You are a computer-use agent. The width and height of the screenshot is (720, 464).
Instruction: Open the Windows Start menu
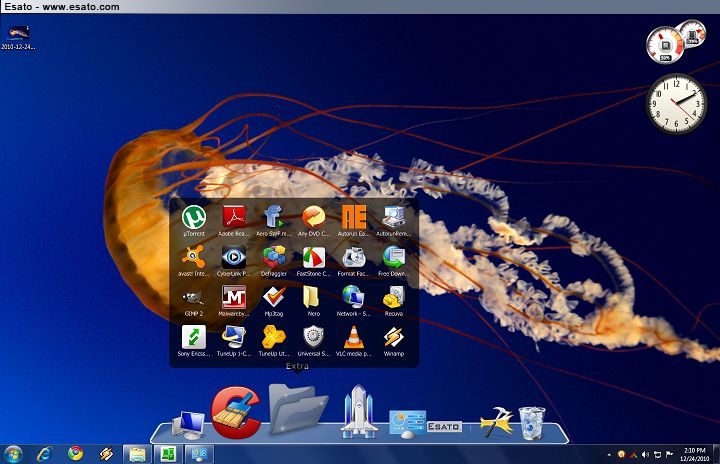pyautogui.click(x=13, y=454)
